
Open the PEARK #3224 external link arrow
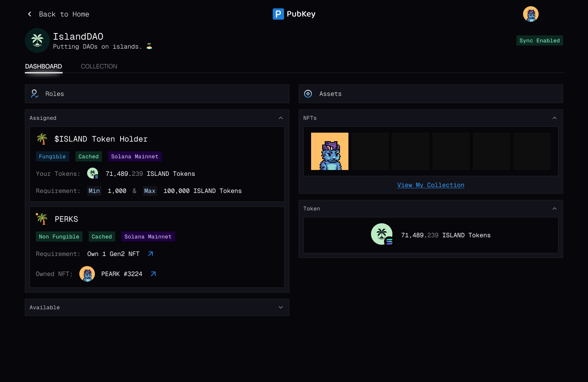click(153, 274)
